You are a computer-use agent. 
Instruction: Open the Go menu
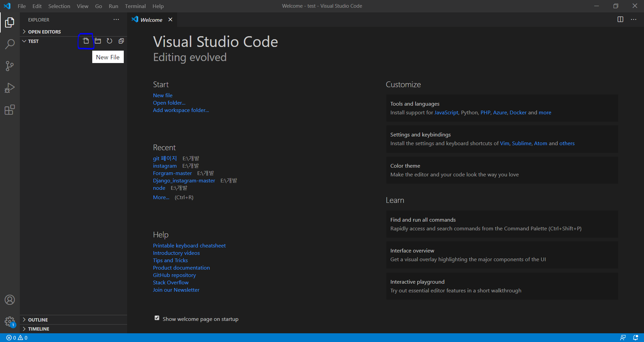point(98,6)
